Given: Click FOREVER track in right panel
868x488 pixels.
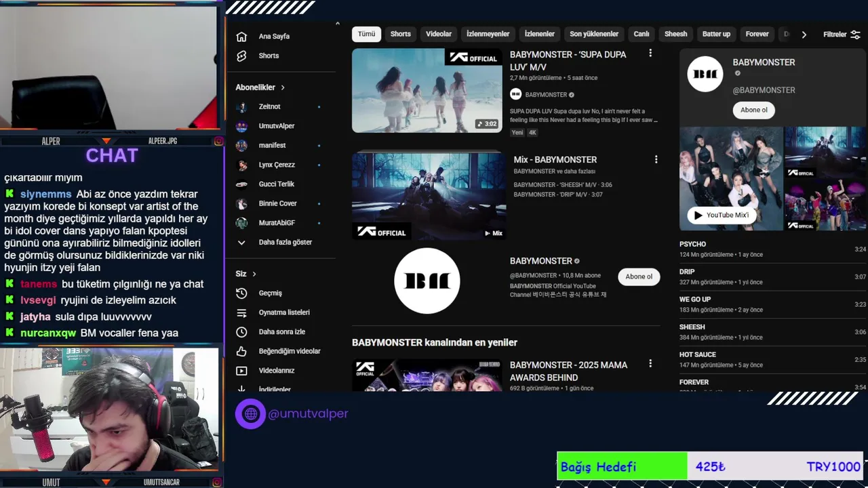Looking at the screenshot, I should [x=772, y=384].
